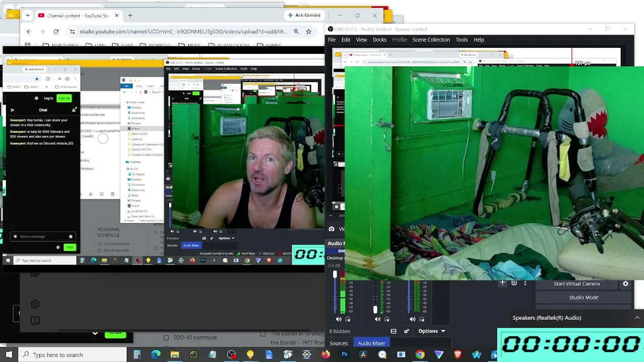Image resolution: width=644 pixels, height=362 pixels.
Task: Open a new Chrome tab
Action: pos(130,16)
